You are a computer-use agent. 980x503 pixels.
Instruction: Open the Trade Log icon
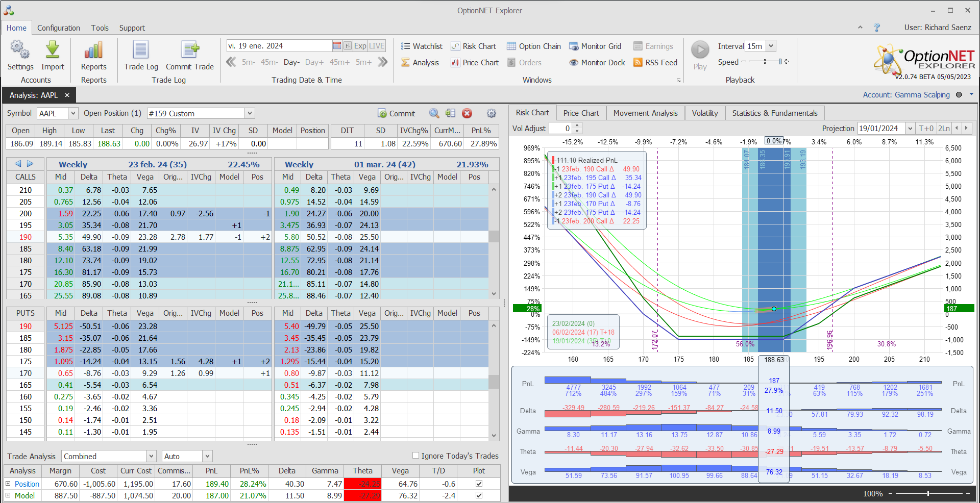(141, 50)
